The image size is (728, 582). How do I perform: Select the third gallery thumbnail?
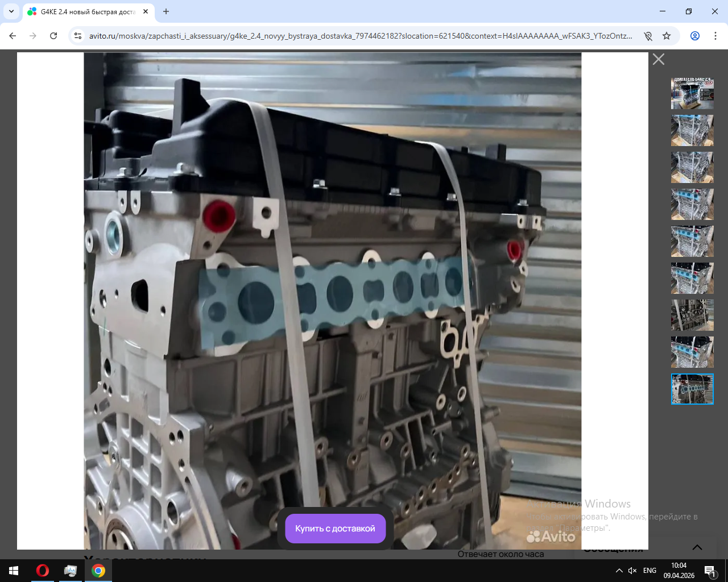tap(692, 167)
